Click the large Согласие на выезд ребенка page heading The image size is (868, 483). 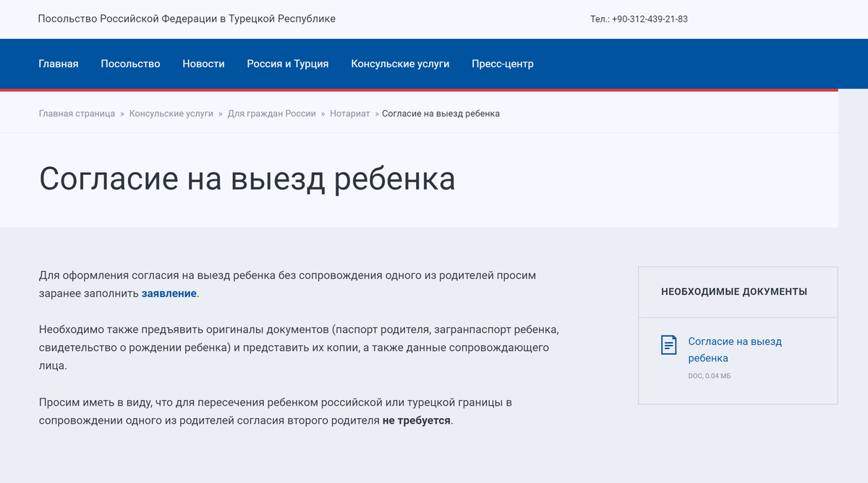point(247,179)
